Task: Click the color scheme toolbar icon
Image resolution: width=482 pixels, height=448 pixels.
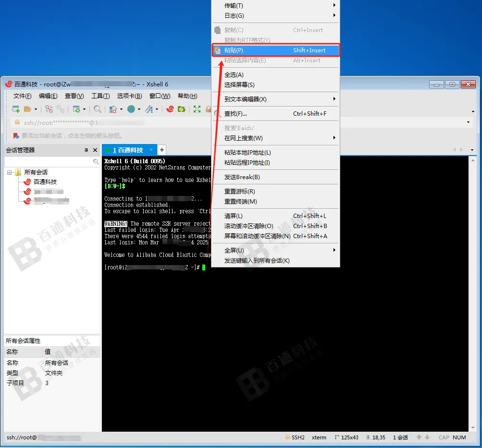Action: click(x=113, y=109)
